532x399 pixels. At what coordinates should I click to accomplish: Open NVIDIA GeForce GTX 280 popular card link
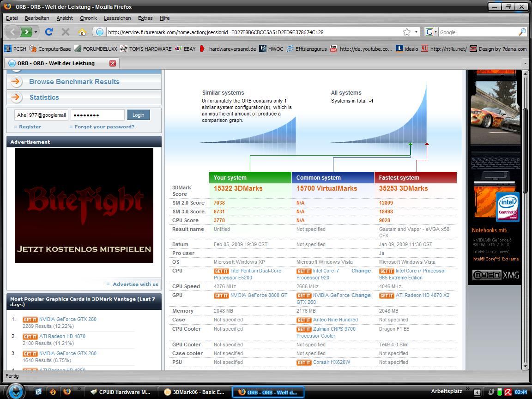(67, 353)
